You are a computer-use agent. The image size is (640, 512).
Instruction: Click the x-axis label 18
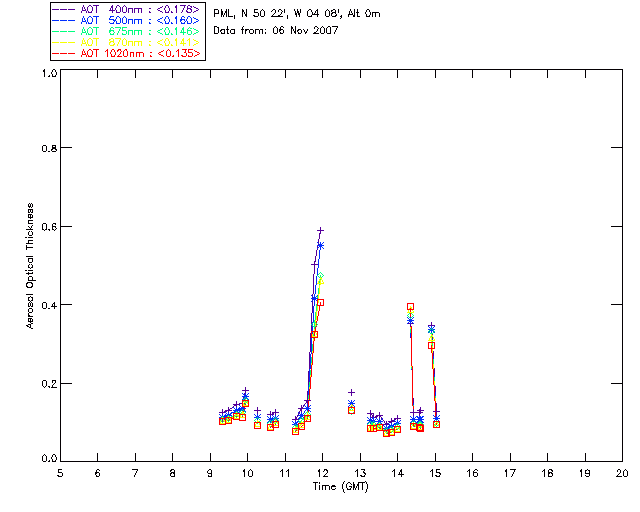(548, 473)
